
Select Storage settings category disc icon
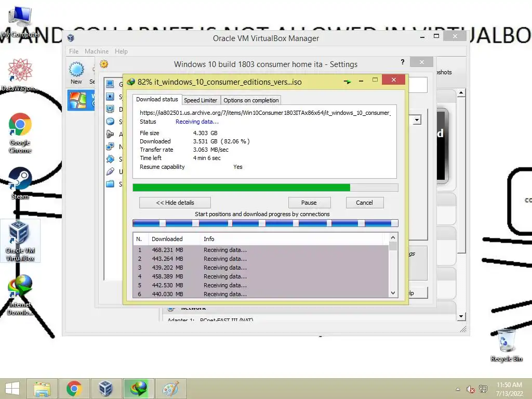click(110, 122)
